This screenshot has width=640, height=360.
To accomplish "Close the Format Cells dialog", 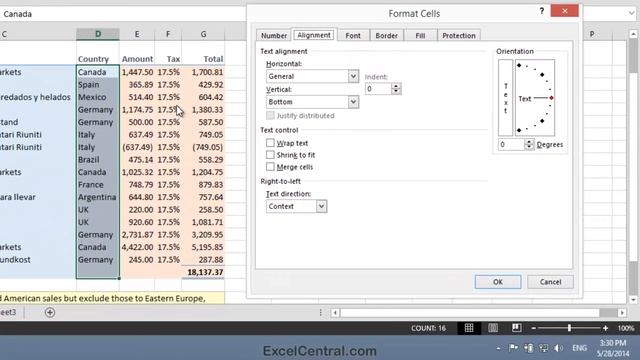I will tap(564, 11).
